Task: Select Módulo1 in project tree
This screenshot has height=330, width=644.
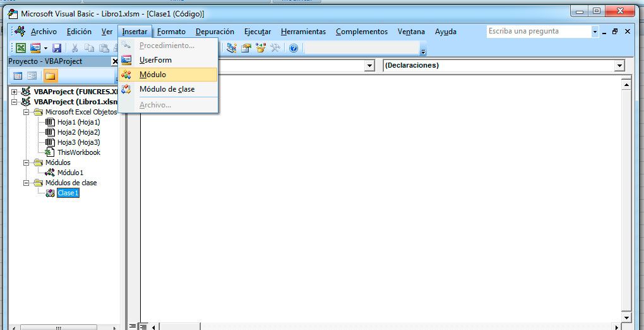Action: click(x=70, y=173)
